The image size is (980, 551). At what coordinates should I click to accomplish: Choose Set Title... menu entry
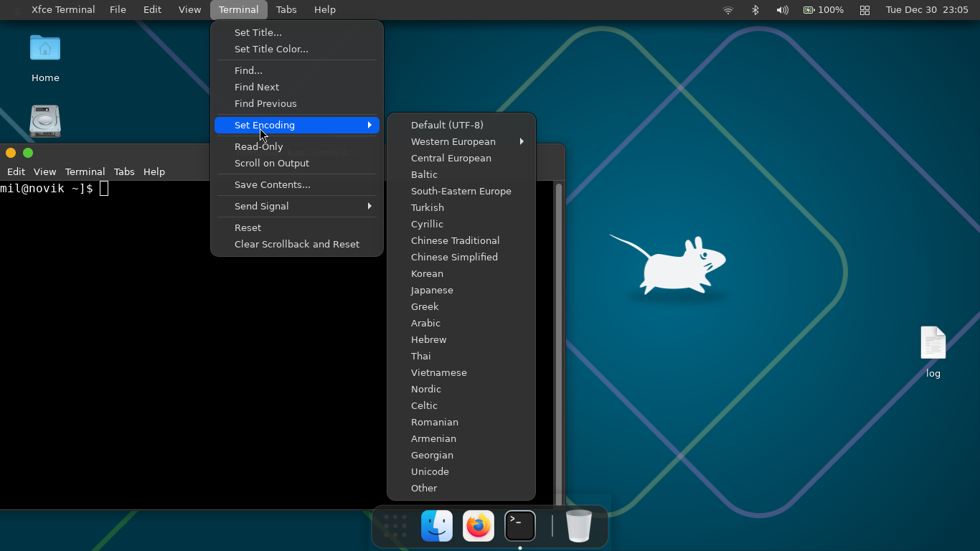point(297,32)
